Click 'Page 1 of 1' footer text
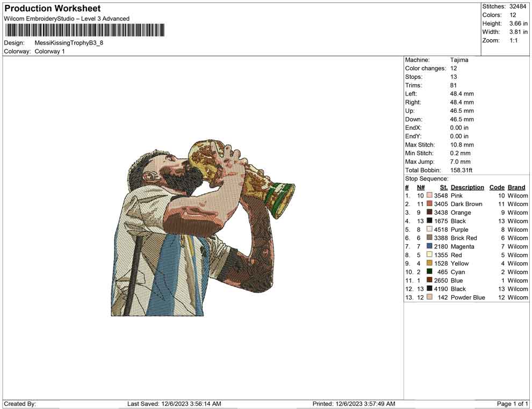 click(x=512, y=404)
